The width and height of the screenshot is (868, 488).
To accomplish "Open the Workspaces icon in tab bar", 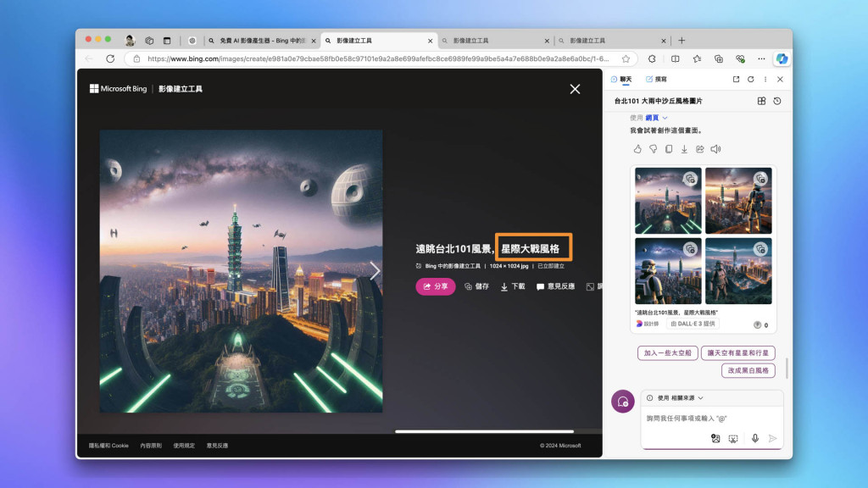I will pyautogui.click(x=149, y=41).
